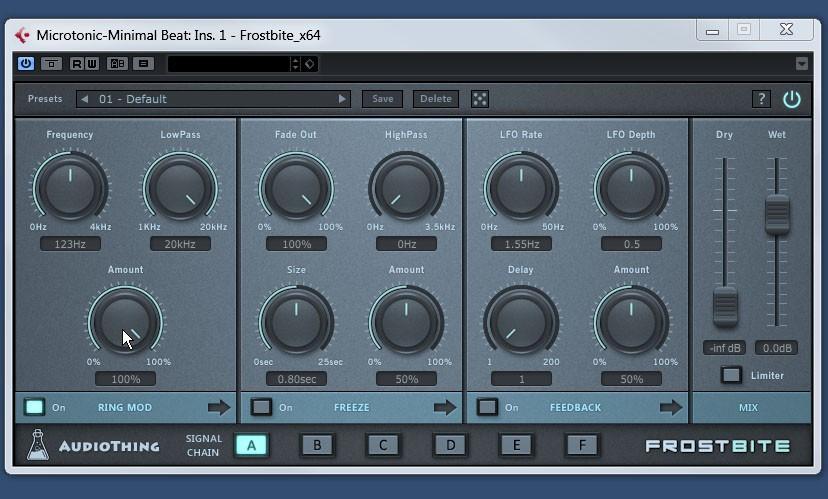Viewport: 828px width, 499px height.
Task: Switch to signal chain F
Action: click(x=581, y=445)
